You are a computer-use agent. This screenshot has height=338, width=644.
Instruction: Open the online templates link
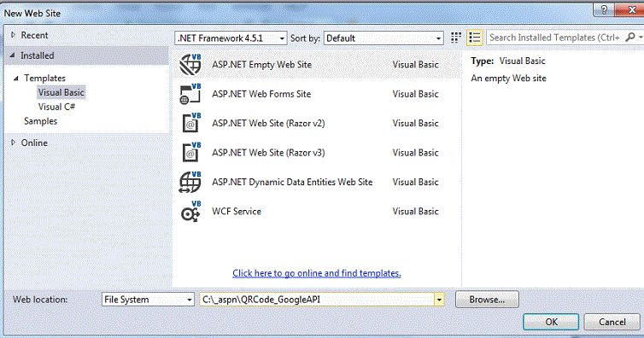tap(317, 273)
